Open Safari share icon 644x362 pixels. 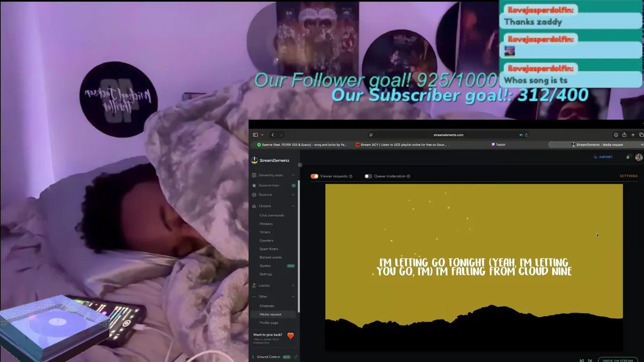click(x=624, y=135)
